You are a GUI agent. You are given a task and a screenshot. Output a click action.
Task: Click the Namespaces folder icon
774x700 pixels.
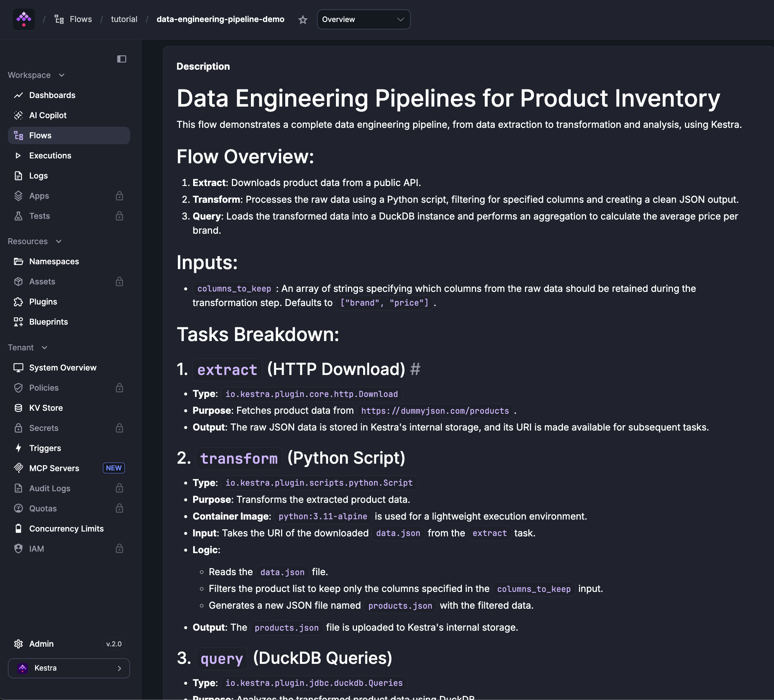(x=18, y=261)
